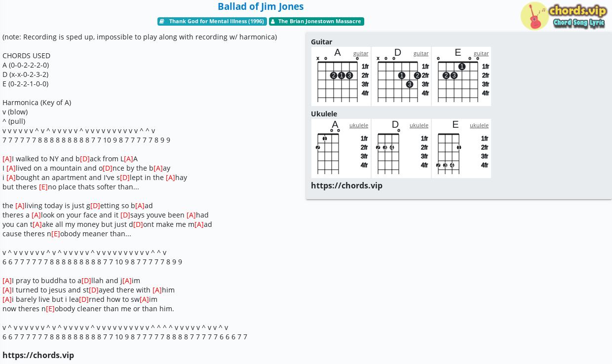Click the artist person icon before Brian Jonestown
The width and height of the screenshot is (612, 364).
[x=272, y=22]
